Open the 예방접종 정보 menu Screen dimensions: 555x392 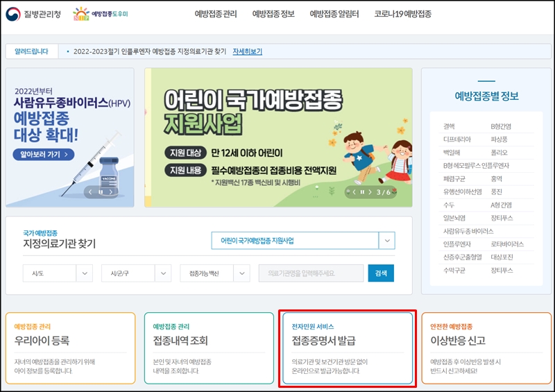pos(273,14)
